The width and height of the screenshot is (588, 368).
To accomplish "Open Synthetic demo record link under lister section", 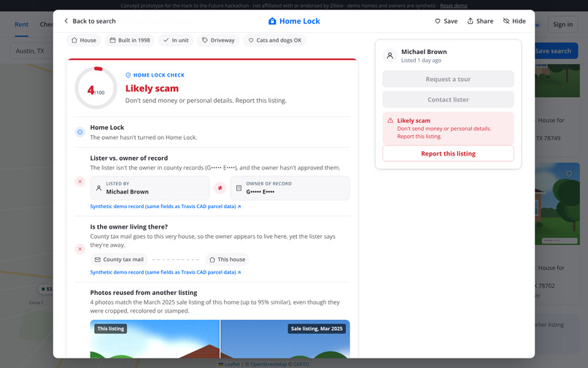I will click(166, 207).
